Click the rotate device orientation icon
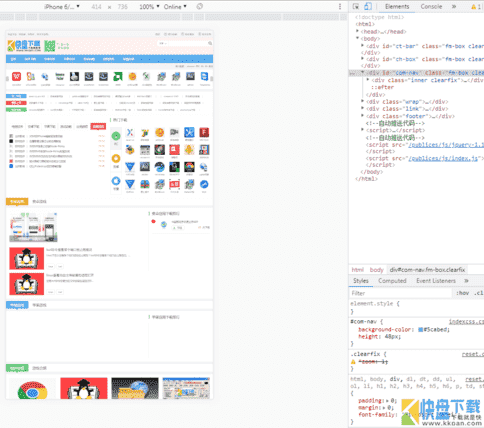 coord(200,6)
